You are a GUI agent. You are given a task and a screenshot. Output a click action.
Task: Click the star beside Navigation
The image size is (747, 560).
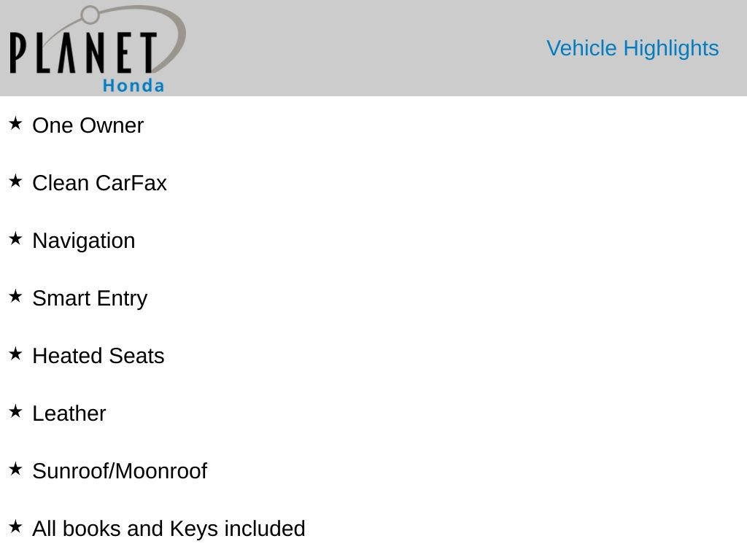(x=15, y=238)
